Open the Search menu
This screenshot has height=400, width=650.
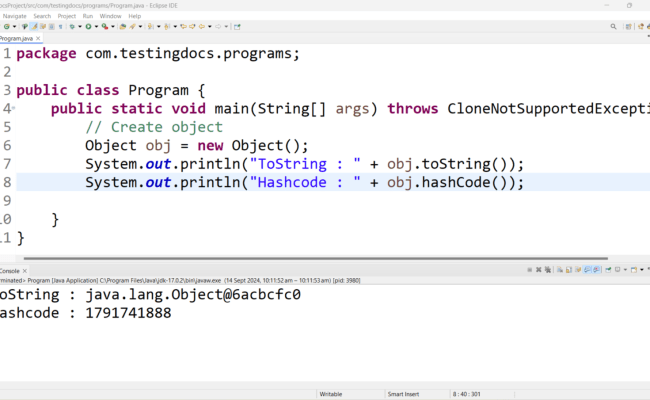42,16
